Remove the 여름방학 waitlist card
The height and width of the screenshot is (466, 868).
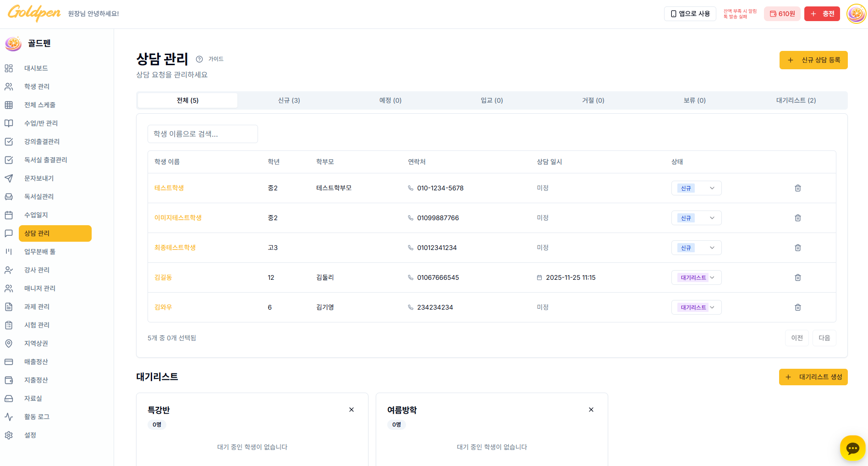(x=591, y=410)
